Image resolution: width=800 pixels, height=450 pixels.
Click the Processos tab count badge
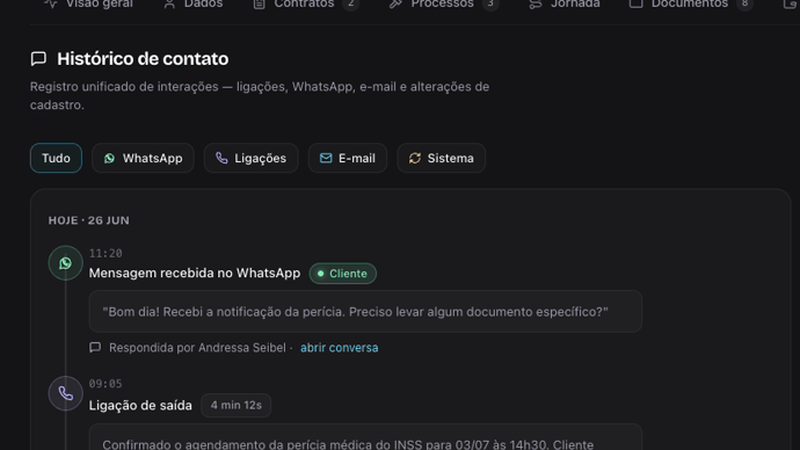click(490, 4)
